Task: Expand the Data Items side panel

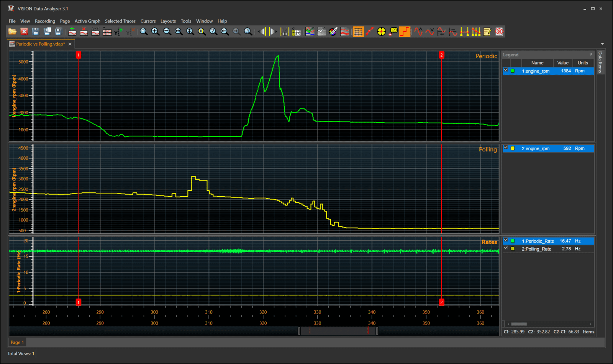Action: 600,62
